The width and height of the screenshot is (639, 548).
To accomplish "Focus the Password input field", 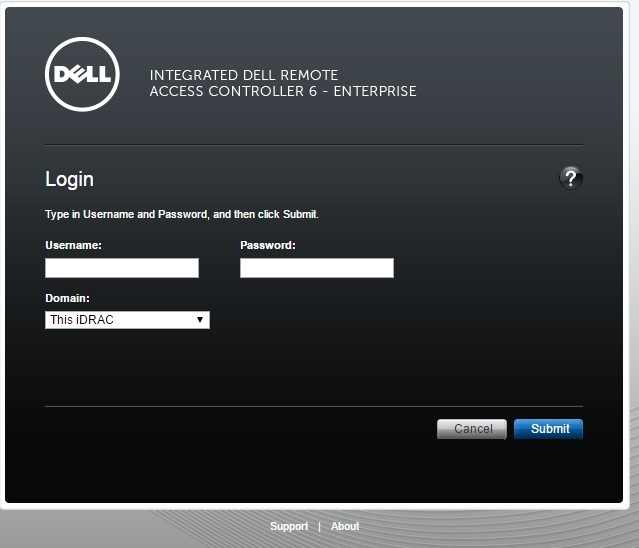I will point(317,268).
